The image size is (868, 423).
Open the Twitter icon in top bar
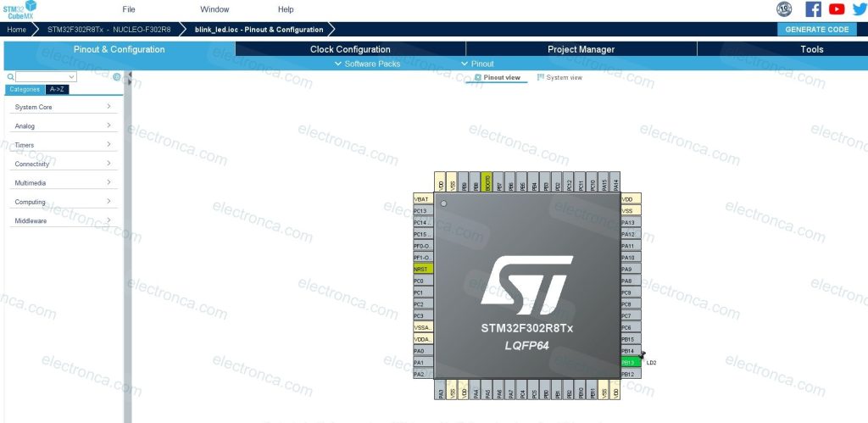pyautogui.click(x=859, y=9)
